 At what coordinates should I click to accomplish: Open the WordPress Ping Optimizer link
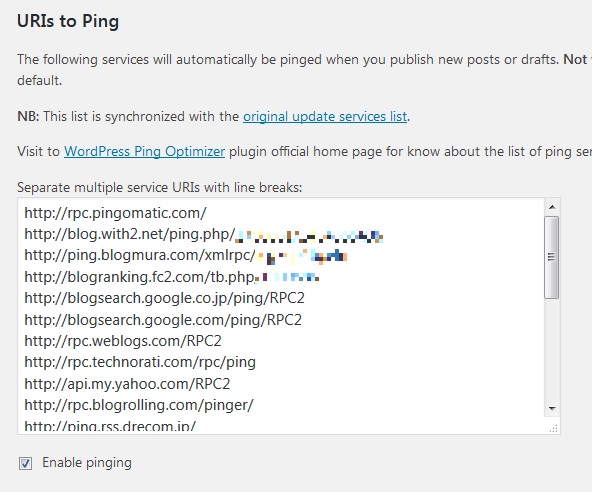click(145, 151)
